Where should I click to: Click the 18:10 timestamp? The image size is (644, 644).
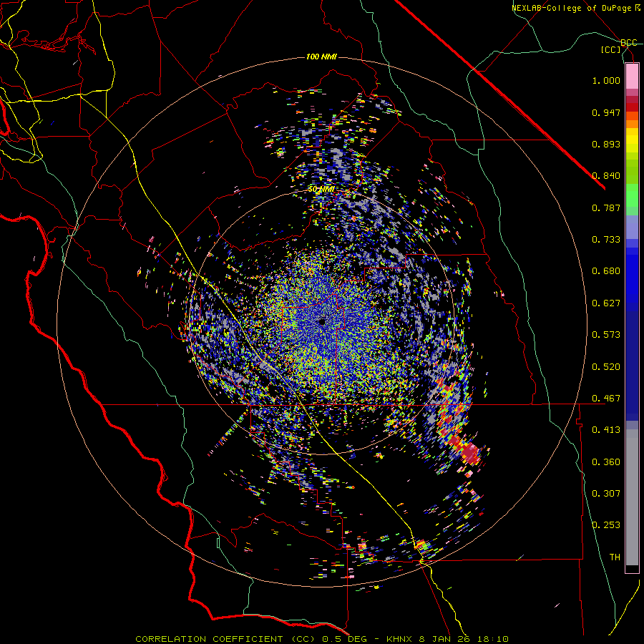pos(492,639)
